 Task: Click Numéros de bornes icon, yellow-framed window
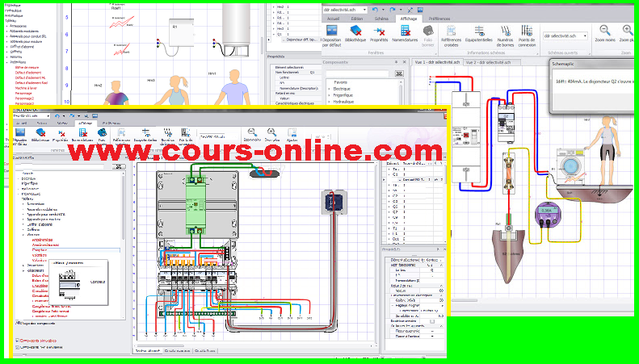click(167, 132)
